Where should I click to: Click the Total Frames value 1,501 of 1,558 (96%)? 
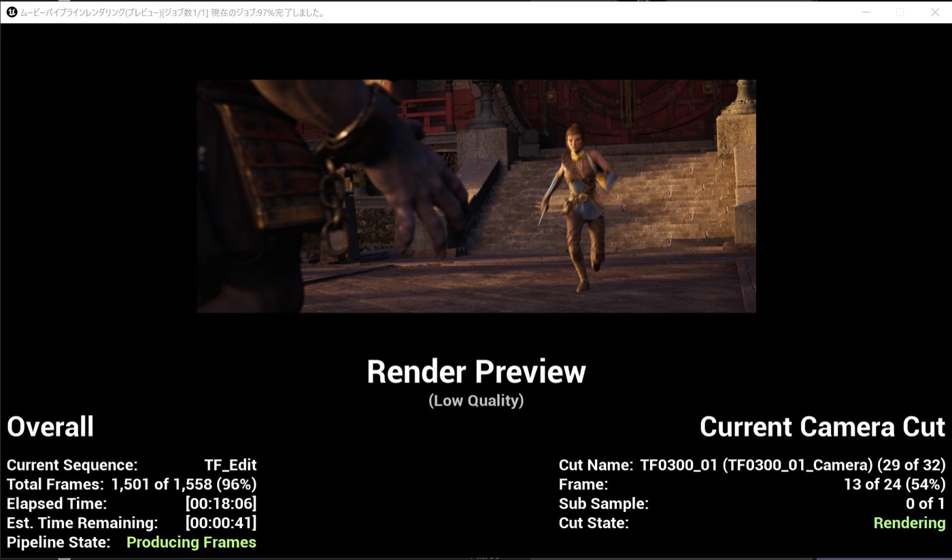point(184,485)
